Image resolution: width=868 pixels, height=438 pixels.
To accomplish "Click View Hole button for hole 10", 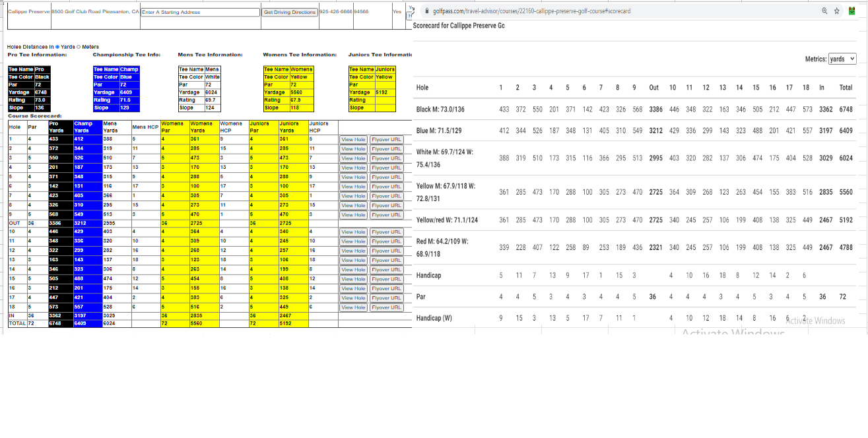I will 353,232.
